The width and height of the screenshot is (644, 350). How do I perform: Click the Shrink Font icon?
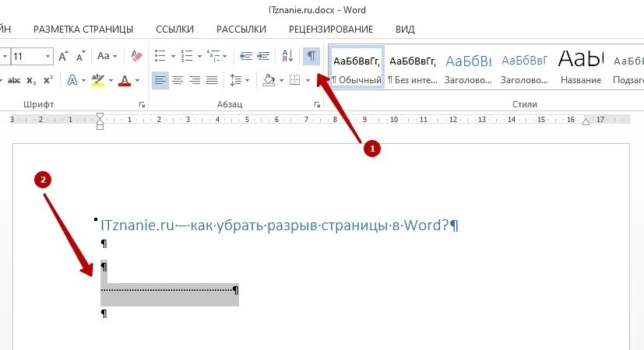(80, 56)
